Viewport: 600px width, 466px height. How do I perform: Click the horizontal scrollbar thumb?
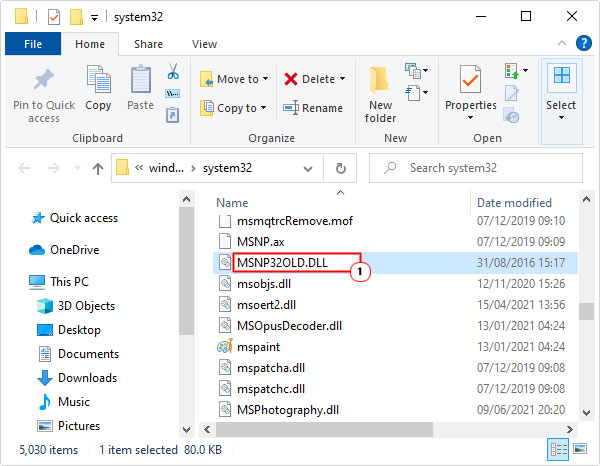324,429
